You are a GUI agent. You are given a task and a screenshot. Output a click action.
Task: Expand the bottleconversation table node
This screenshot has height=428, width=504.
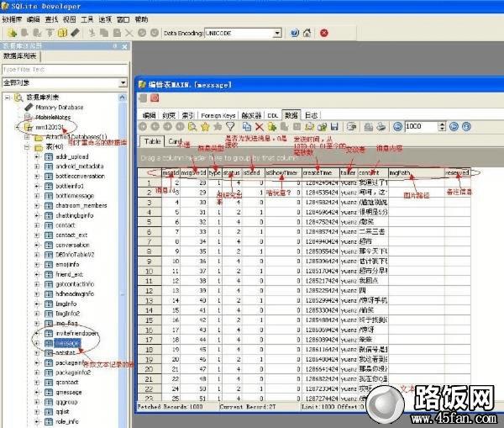[x=37, y=177]
